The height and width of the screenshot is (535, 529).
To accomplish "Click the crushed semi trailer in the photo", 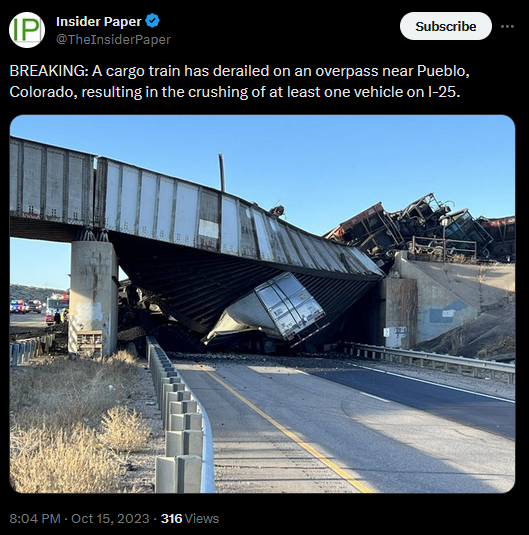I will [270, 312].
